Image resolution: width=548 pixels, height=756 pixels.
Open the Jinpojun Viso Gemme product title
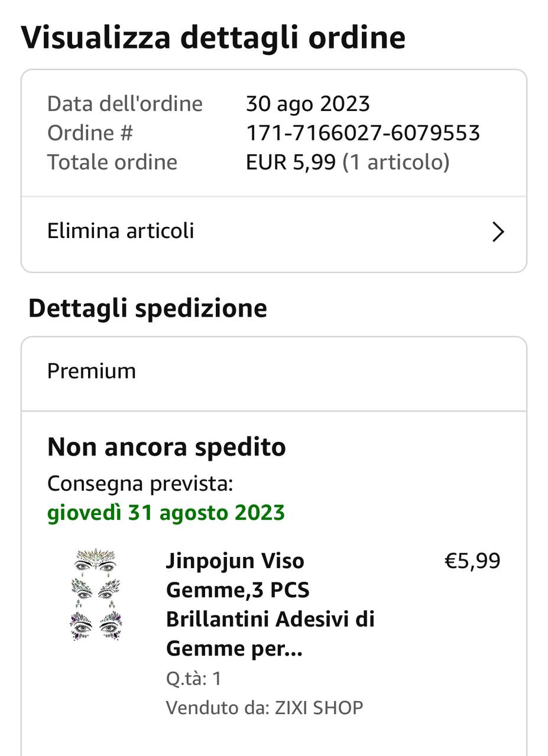[270, 604]
